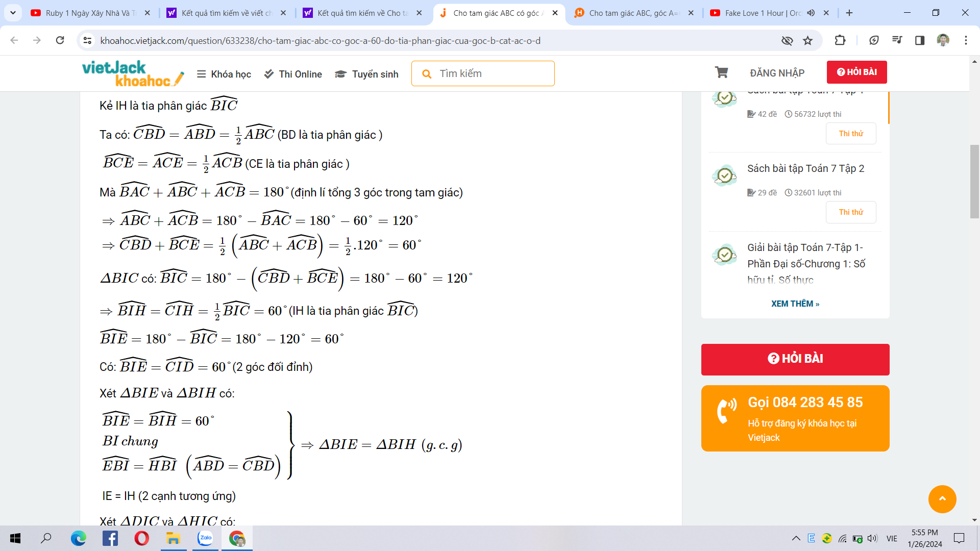980x551 pixels.
Task: Open the Thi Online menu item
Action: (x=293, y=74)
